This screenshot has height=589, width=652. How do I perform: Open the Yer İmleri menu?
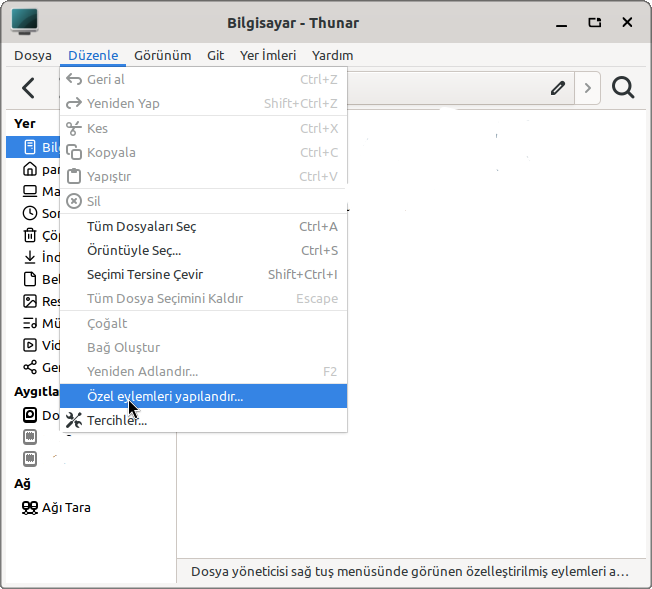(x=267, y=56)
